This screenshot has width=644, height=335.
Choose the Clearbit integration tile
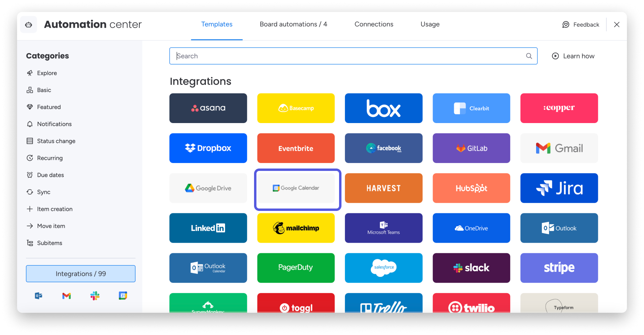click(471, 108)
